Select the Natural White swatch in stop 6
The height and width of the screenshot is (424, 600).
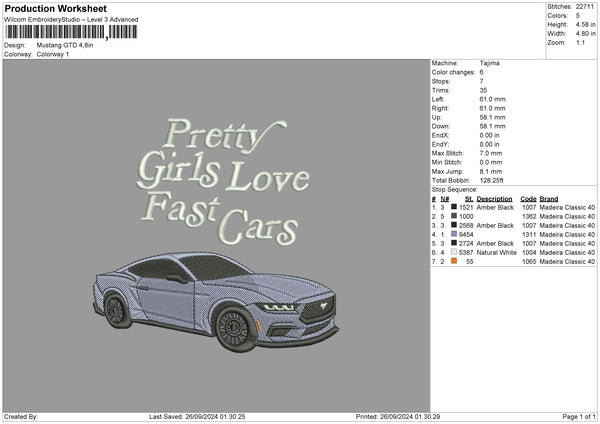(x=454, y=252)
